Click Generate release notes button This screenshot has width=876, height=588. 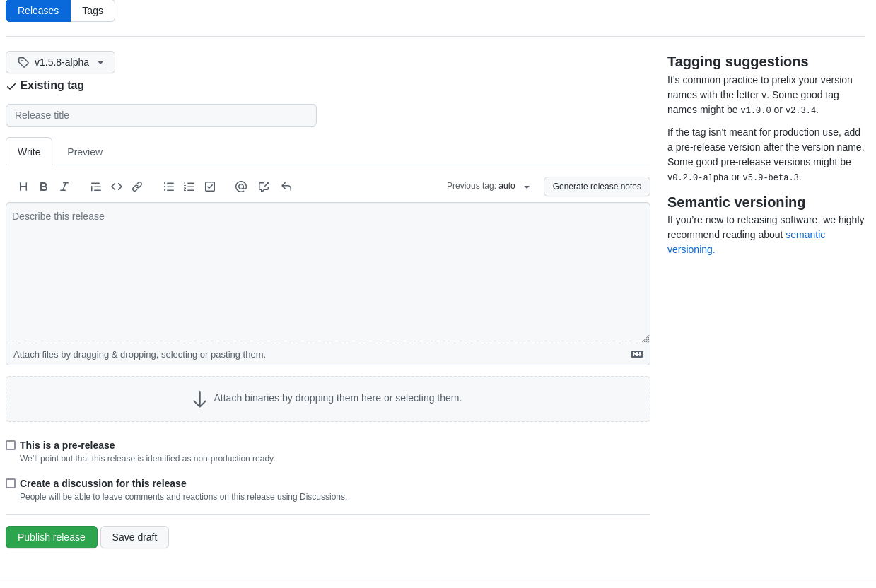(x=597, y=187)
